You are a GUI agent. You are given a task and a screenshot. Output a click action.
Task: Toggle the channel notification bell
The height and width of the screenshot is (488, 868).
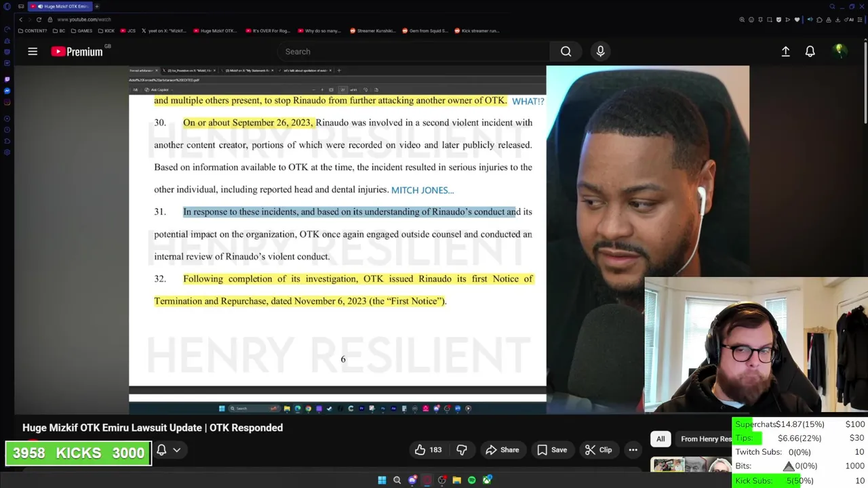pyautogui.click(x=161, y=450)
